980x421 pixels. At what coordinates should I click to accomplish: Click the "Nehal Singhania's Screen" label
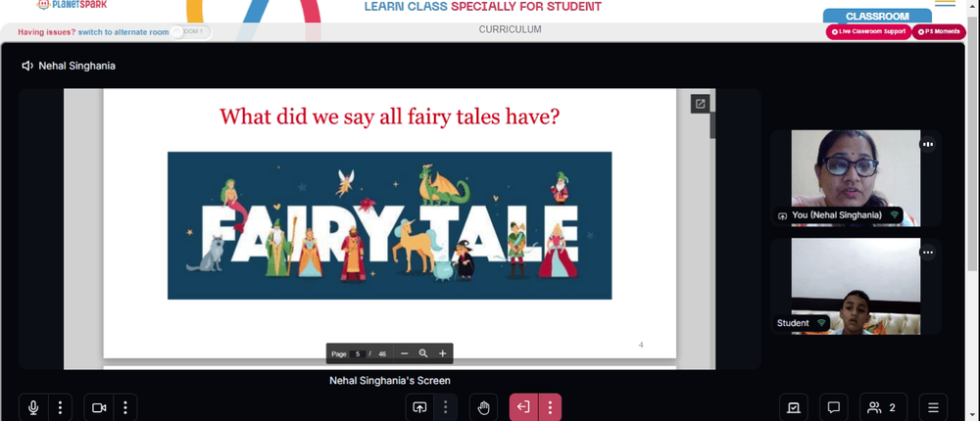[390, 381]
